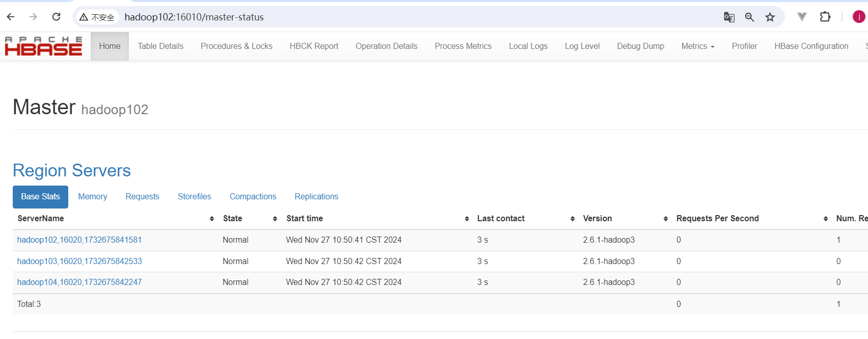Screen dimensions: 868x339
Task: Expand the Metrics dropdown menu
Action: click(698, 46)
